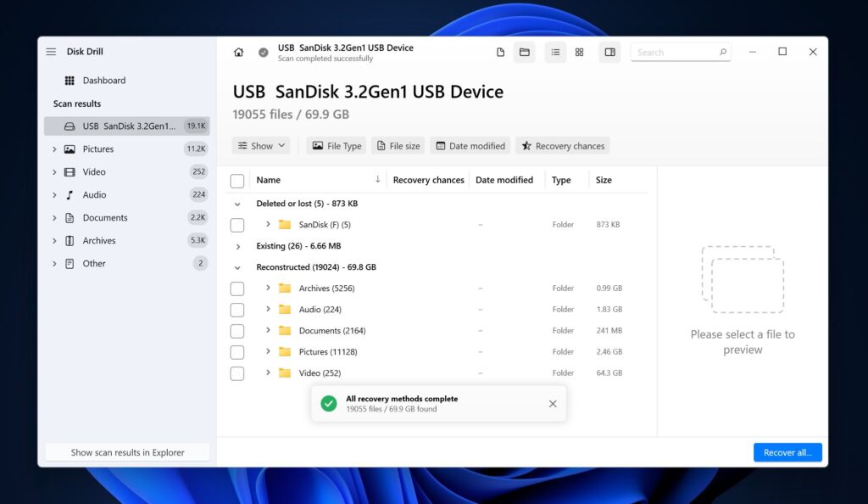The width and height of the screenshot is (868, 504).
Task: Expand the Existing (26) group
Action: click(237, 245)
